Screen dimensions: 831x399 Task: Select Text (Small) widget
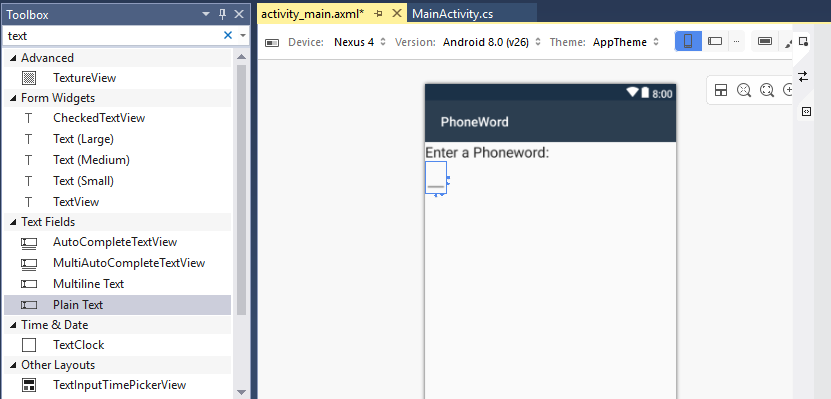118,181
